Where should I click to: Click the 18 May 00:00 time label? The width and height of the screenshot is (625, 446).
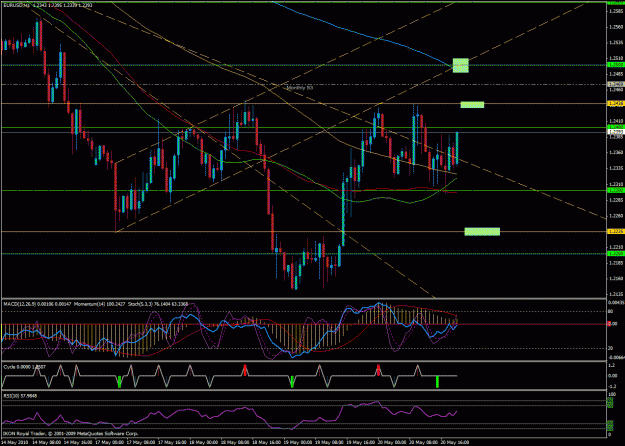coord(203,442)
